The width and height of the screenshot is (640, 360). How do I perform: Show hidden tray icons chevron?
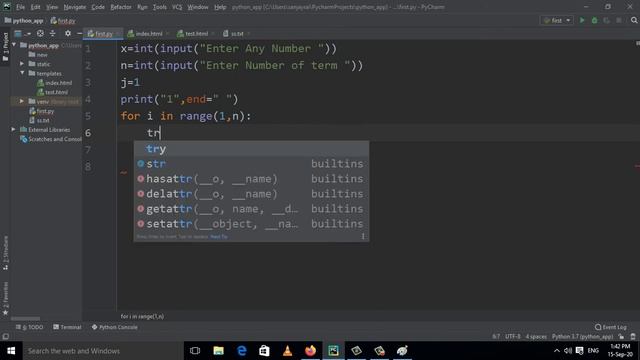point(557,351)
